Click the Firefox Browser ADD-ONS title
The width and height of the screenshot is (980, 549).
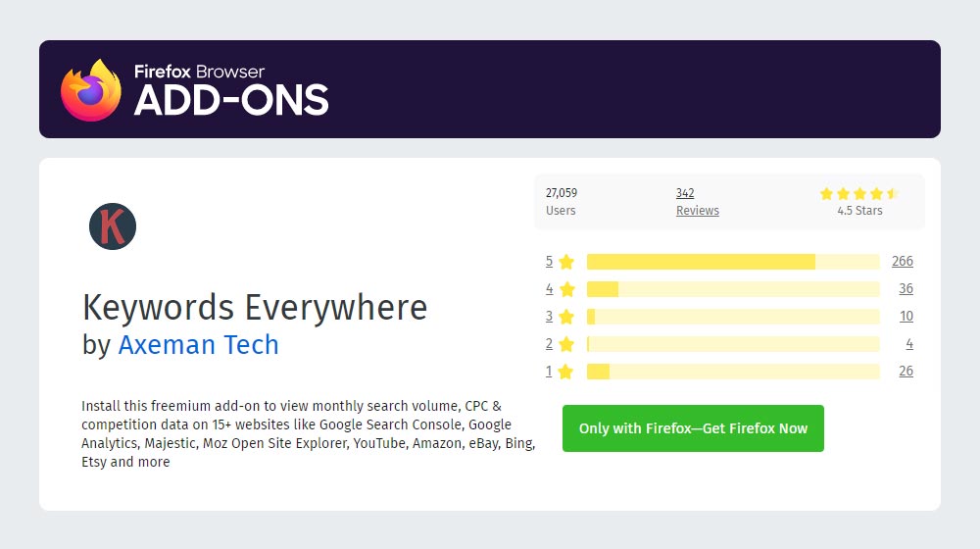point(231,90)
